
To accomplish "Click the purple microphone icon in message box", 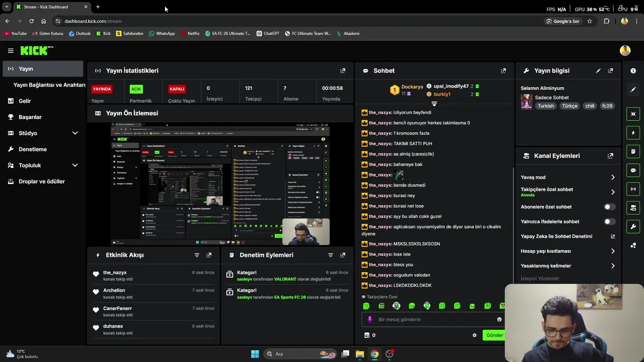I will 370,319.
